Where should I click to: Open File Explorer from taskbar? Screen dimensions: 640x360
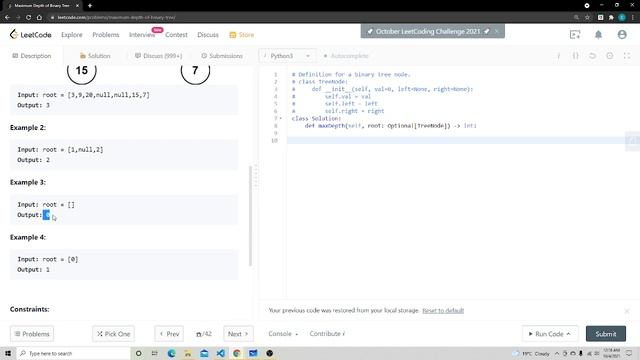pyautogui.click(x=188, y=353)
